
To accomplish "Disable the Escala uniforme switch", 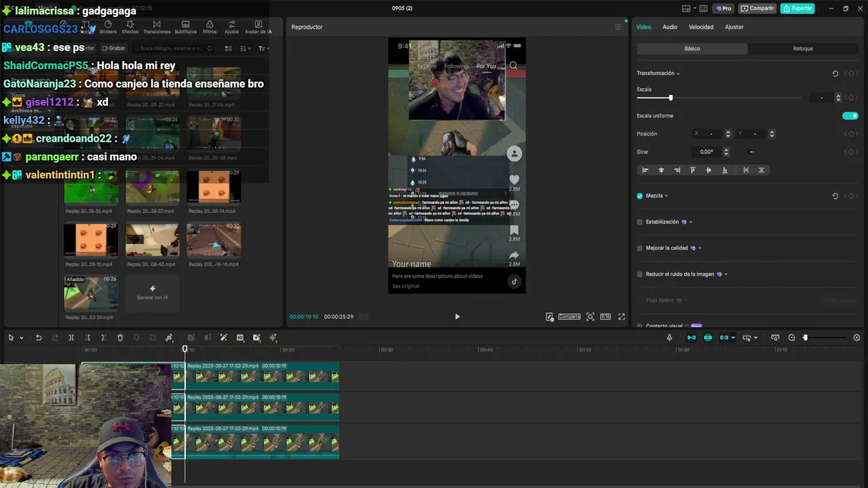I will [x=850, y=116].
